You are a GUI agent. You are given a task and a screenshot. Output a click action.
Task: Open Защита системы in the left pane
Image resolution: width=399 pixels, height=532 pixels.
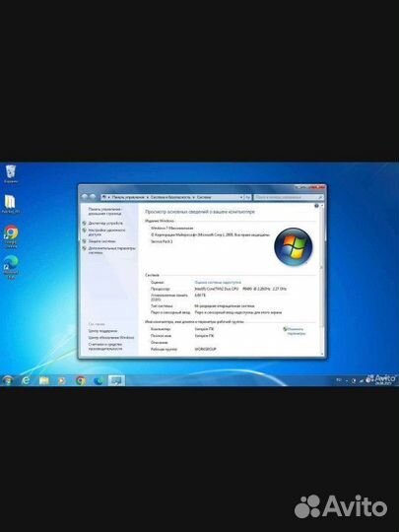(x=101, y=241)
